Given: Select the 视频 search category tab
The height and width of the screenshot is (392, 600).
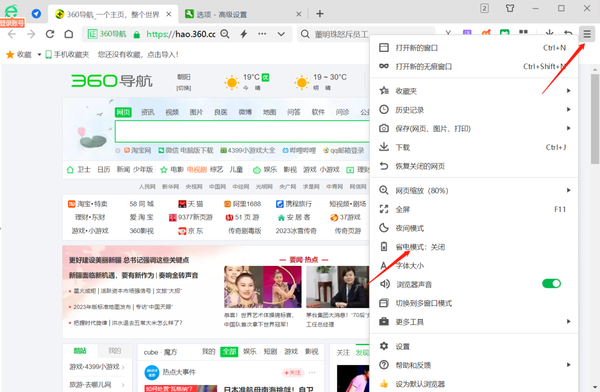Looking at the screenshot, I should [x=172, y=112].
